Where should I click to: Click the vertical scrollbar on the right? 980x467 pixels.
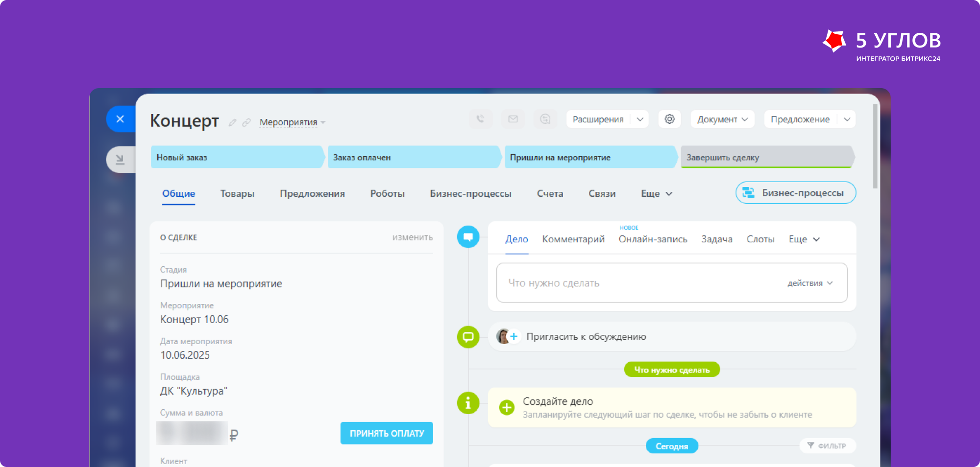[875, 146]
